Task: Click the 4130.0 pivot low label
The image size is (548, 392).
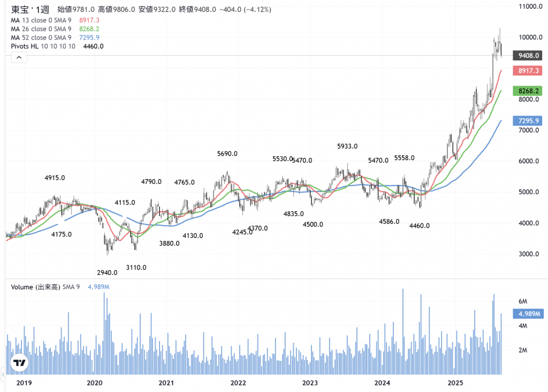Action: coord(193,236)
